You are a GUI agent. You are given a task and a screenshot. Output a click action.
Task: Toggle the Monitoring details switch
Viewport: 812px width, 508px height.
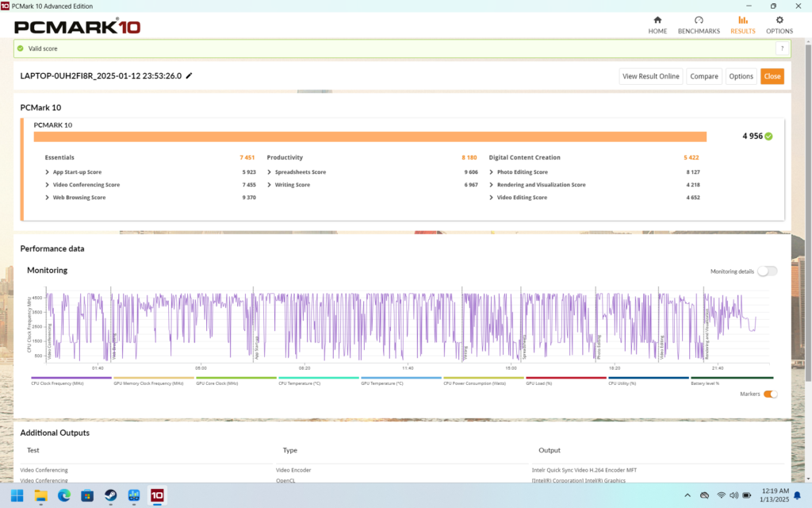pos(767,271)
